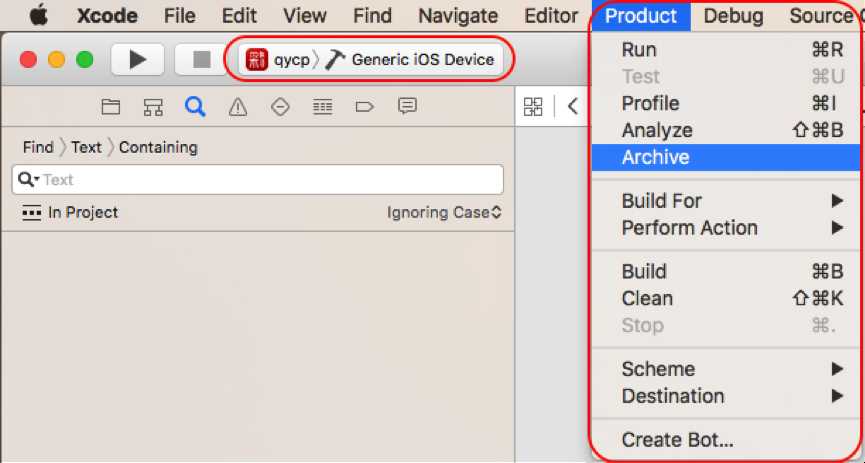Open the Editor menu
The height and width of the screenshot is (463, 865).
coord(551,16)
